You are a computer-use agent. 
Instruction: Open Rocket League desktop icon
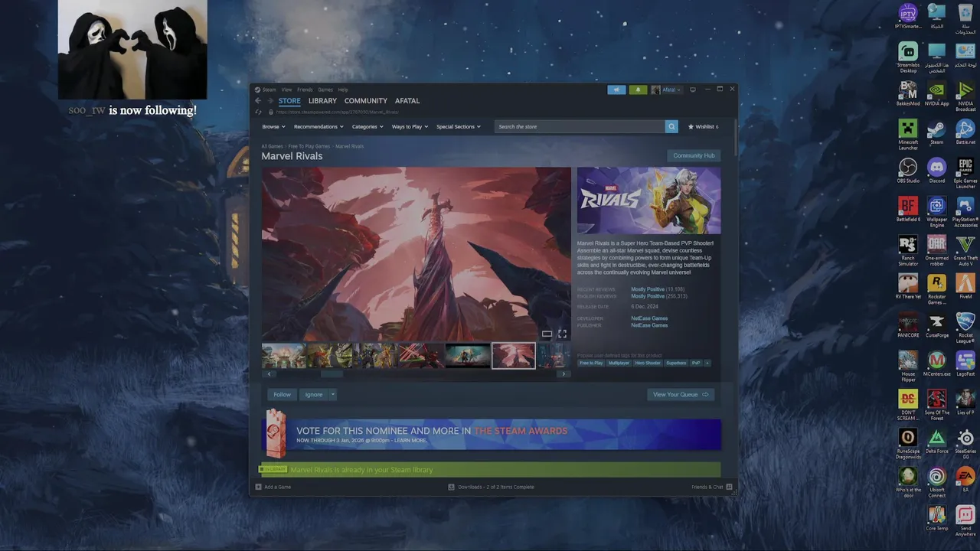tap(965, 328)
